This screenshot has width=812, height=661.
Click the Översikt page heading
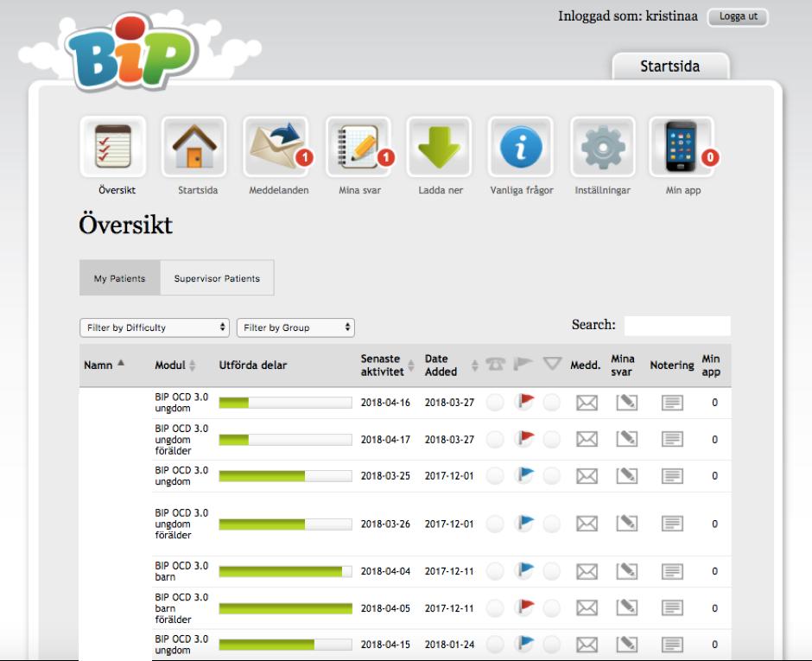(x=125, y=225)
